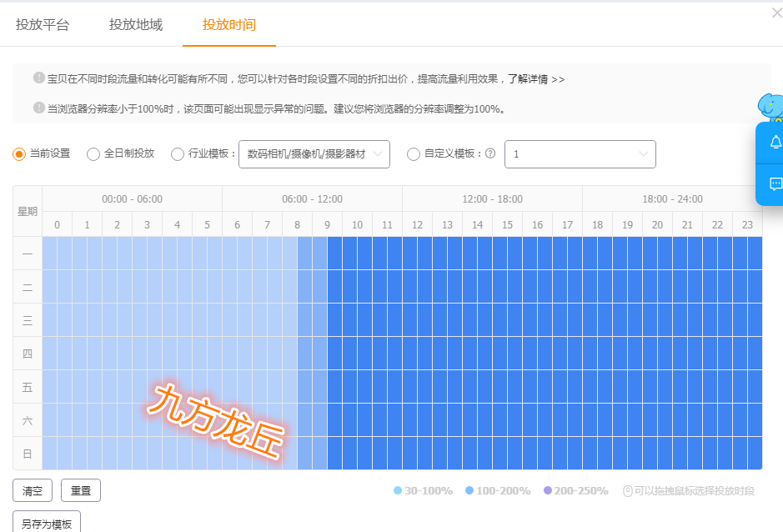The width and height of the screenshot is (783, 532).
Task: Select the 行业模板 radio button
Action: click(178, 154)
